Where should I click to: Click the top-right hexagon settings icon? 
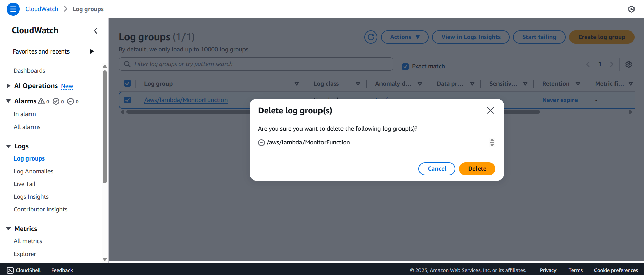[x=631, y=9]
